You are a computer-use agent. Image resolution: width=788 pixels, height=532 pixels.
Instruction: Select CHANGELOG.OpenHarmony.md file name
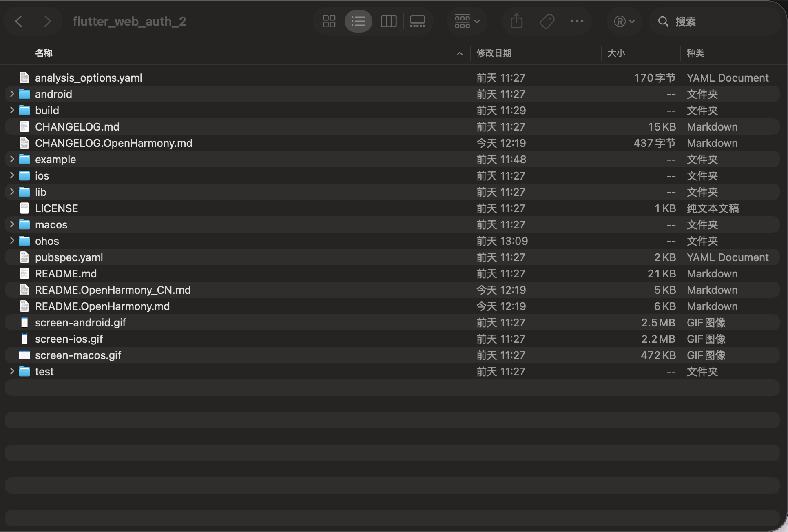(114, 143)
